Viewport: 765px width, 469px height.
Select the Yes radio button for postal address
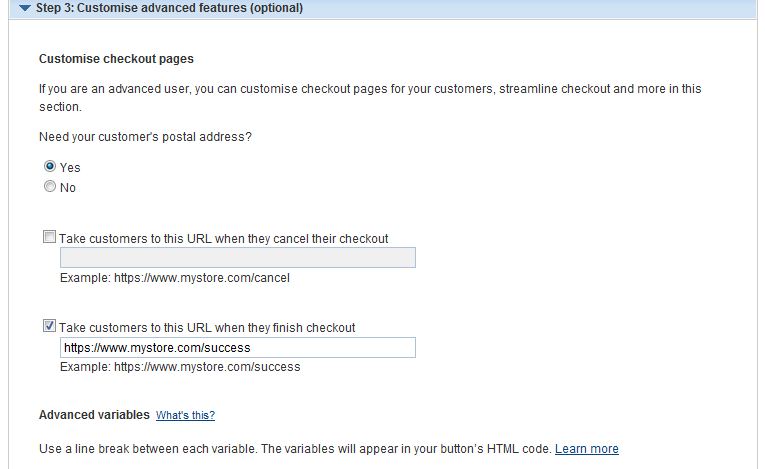pos(50,167)
